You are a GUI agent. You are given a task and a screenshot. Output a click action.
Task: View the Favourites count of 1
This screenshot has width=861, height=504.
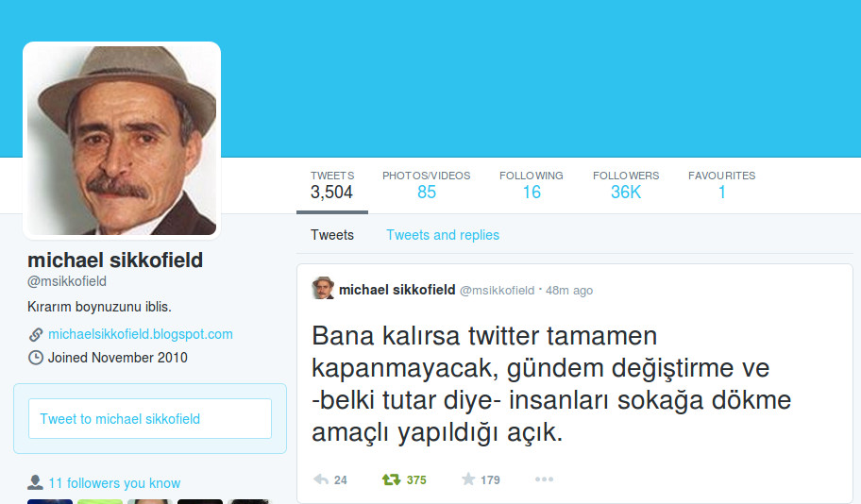(721, 185)
